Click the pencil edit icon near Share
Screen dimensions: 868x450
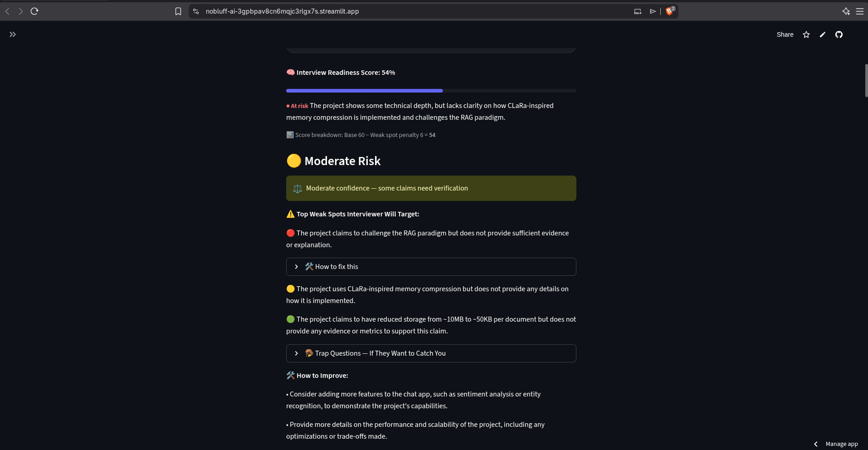(x=822, y=34)
